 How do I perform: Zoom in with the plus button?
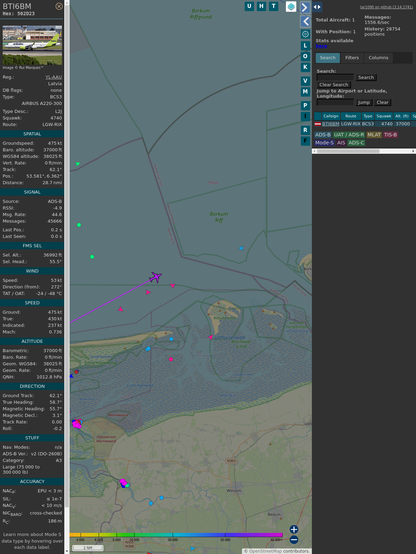[x=294, y=529]
